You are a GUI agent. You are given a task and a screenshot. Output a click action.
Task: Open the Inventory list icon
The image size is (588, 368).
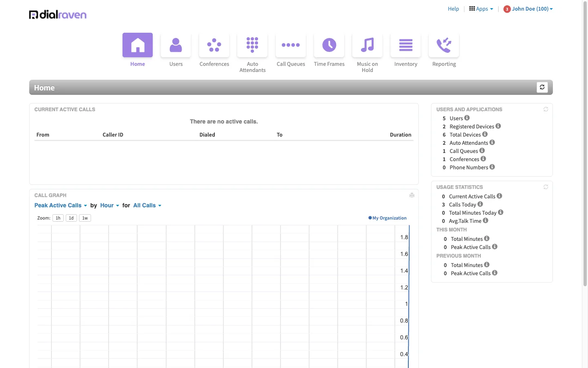point(406,45)
